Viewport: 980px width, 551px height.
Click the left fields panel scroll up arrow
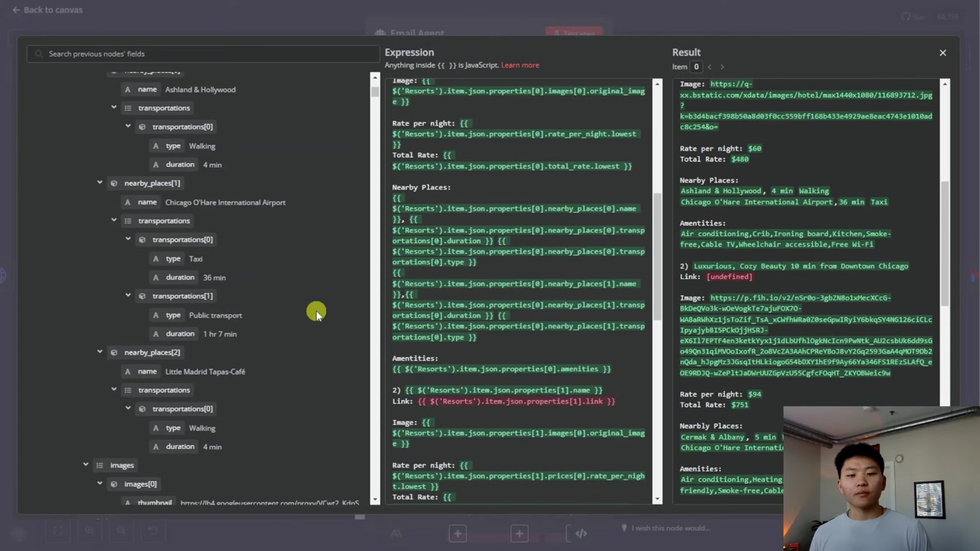375,78
